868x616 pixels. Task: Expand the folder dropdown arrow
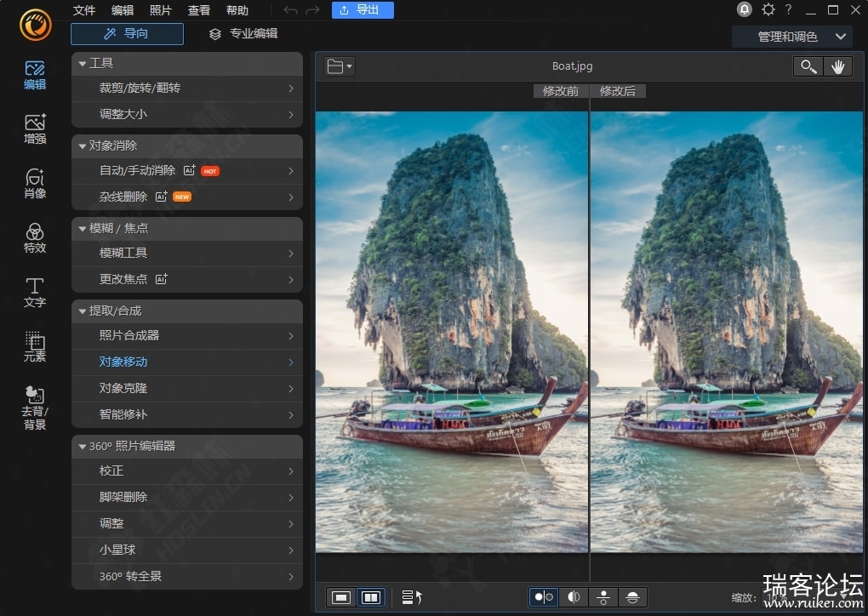[349, 67]
